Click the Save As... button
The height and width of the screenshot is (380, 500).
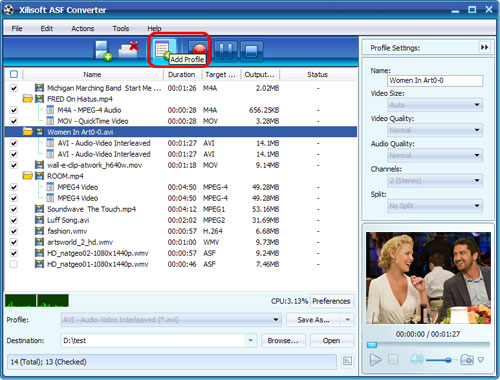tap(313, 320)
